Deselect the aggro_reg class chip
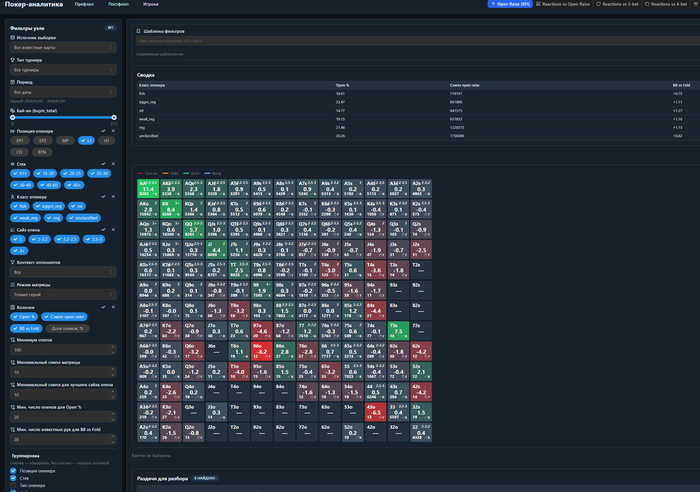Viewport: 700px width, 492px height. tap(49, 206)
